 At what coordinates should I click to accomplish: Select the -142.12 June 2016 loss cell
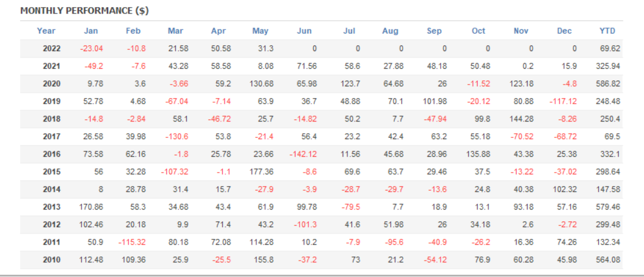tap(303, 154)
